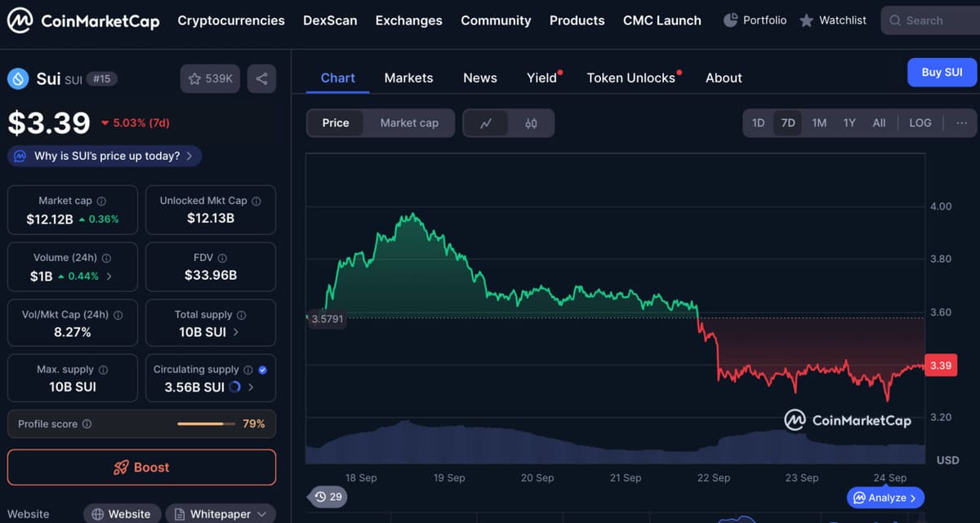The image size is (980, 523).
Task: Open the CMC Launch menu item
Action: [662, 20]
